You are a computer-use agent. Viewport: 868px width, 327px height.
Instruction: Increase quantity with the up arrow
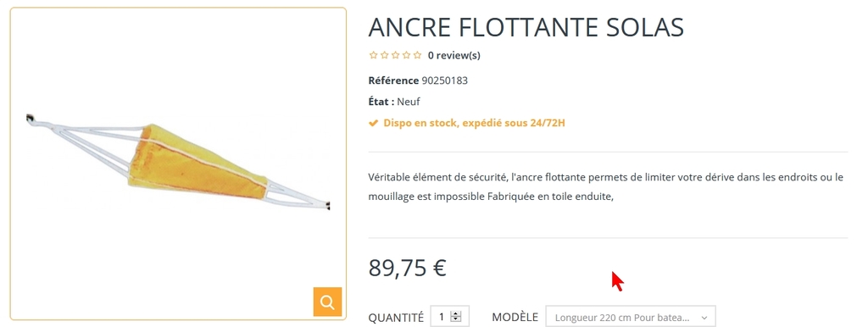pyautogui.click(x=455, y=313)
